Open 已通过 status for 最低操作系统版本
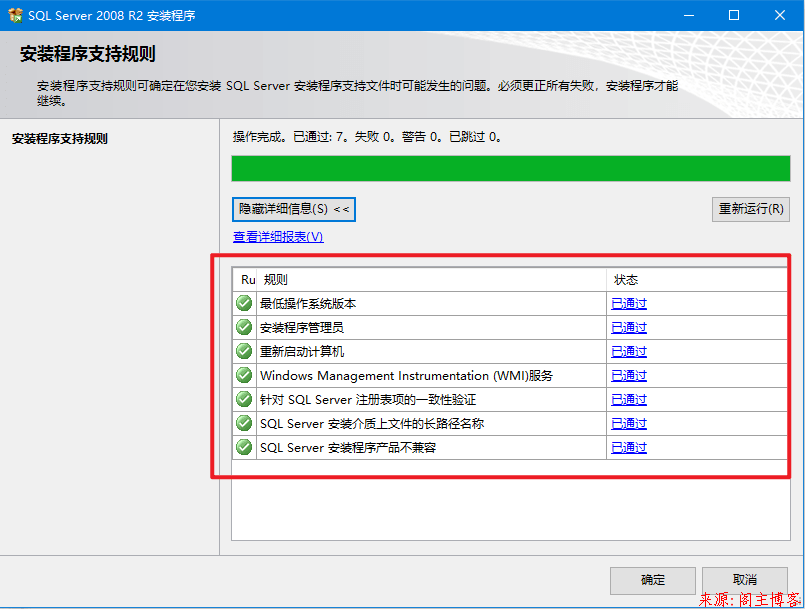 629,303
